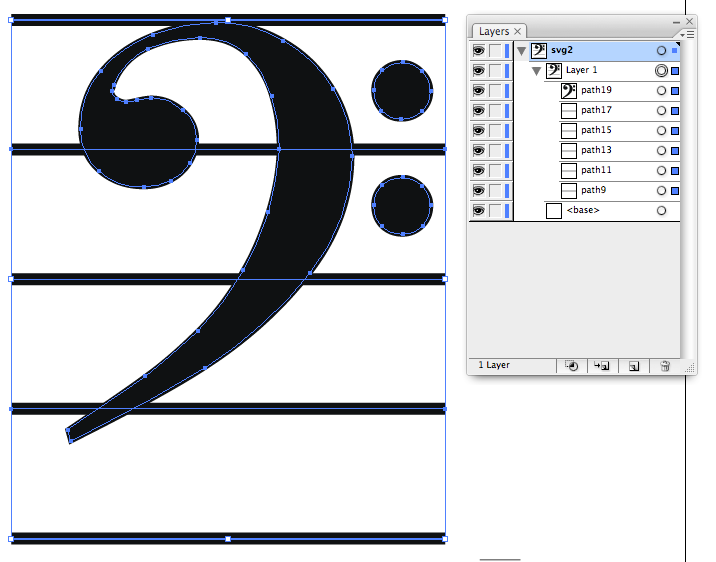Select the Layers panel tab

point(494,32)
